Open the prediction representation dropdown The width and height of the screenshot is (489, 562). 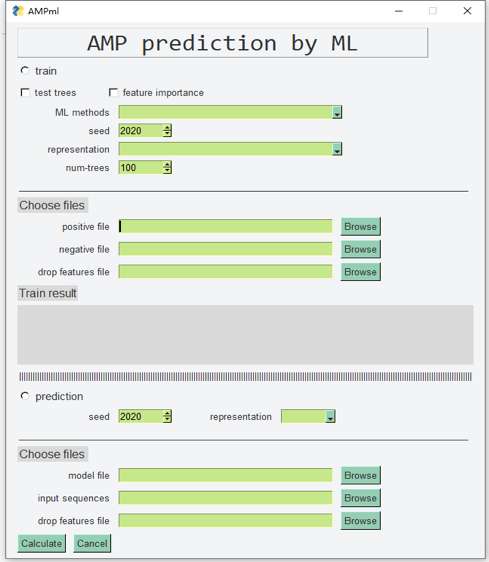(330, 416)
